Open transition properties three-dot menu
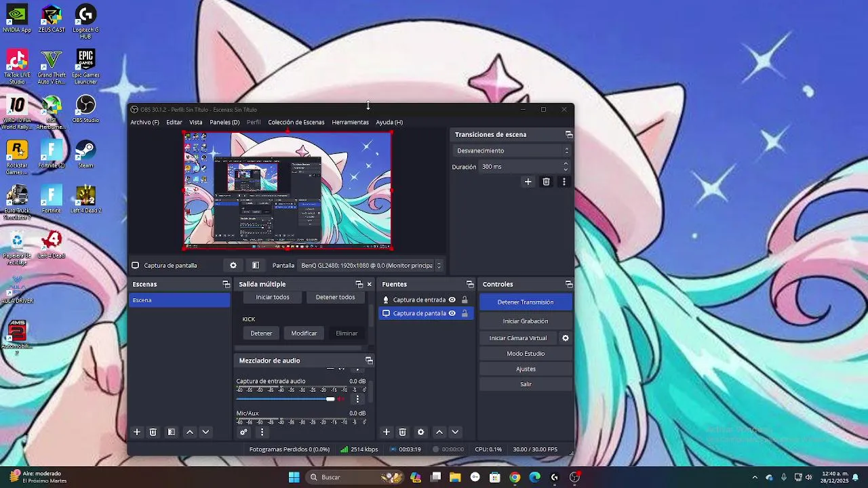 pos(564,182)
